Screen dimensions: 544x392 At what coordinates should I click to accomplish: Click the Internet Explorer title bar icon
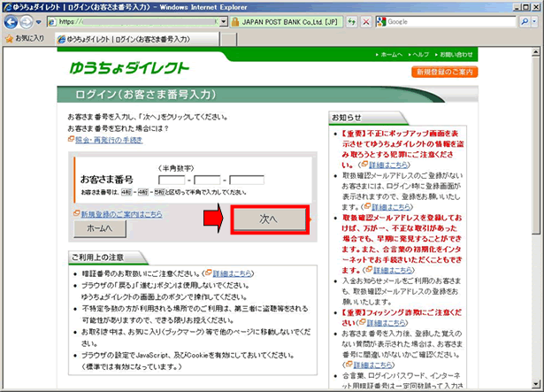7,7
